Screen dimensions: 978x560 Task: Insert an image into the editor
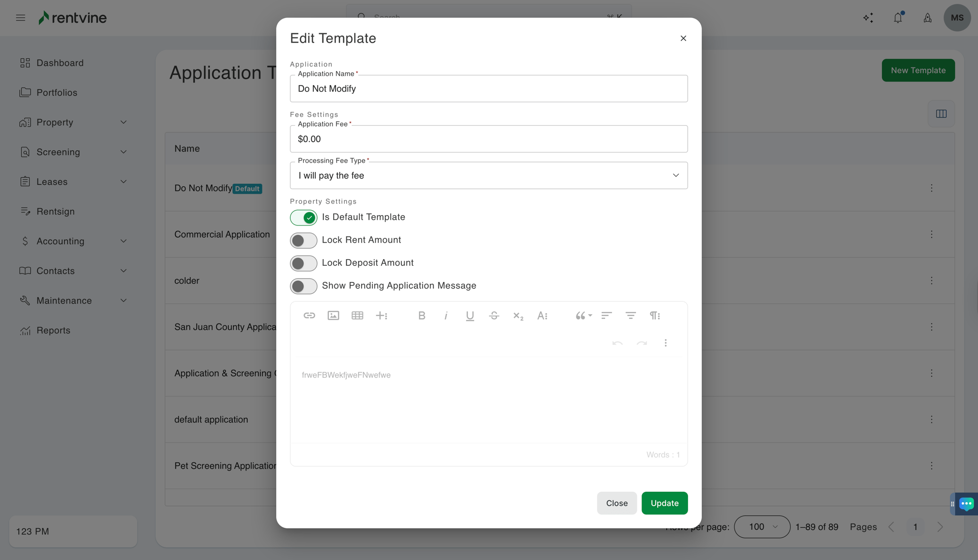[334, 315]
